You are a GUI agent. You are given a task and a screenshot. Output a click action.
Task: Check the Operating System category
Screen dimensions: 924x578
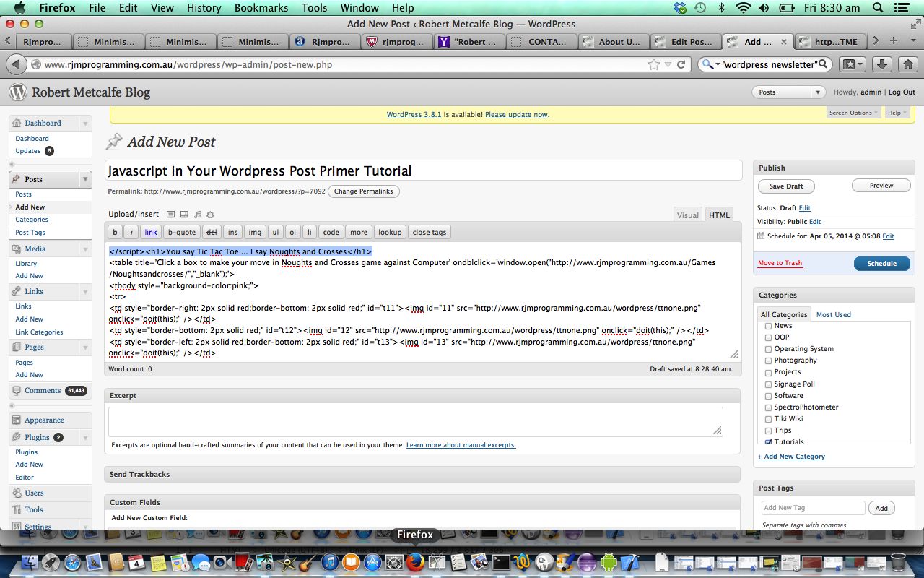768,349
